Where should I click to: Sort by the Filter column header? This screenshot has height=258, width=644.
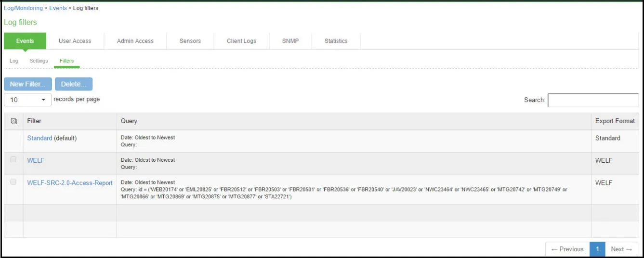(x=70, y=121)
